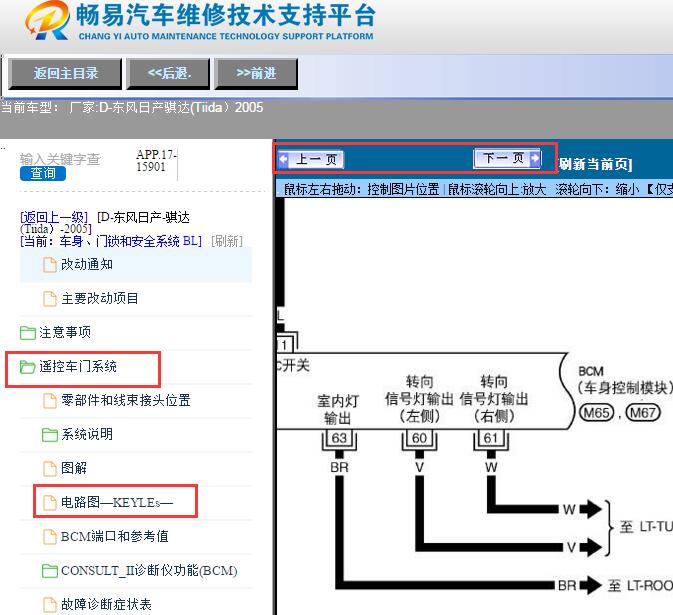Click right arrow icon on 下一页
Screen dimensions: 673x615
(534, 158)
